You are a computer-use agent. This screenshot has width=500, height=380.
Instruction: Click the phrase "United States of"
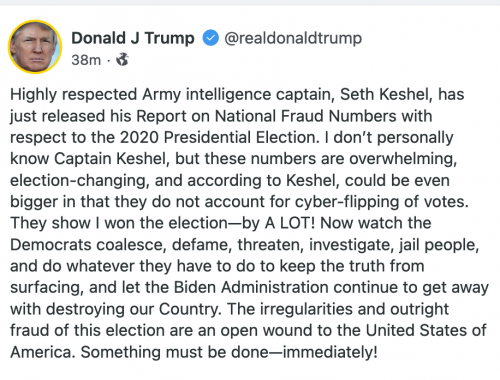[x=426, y=330]
